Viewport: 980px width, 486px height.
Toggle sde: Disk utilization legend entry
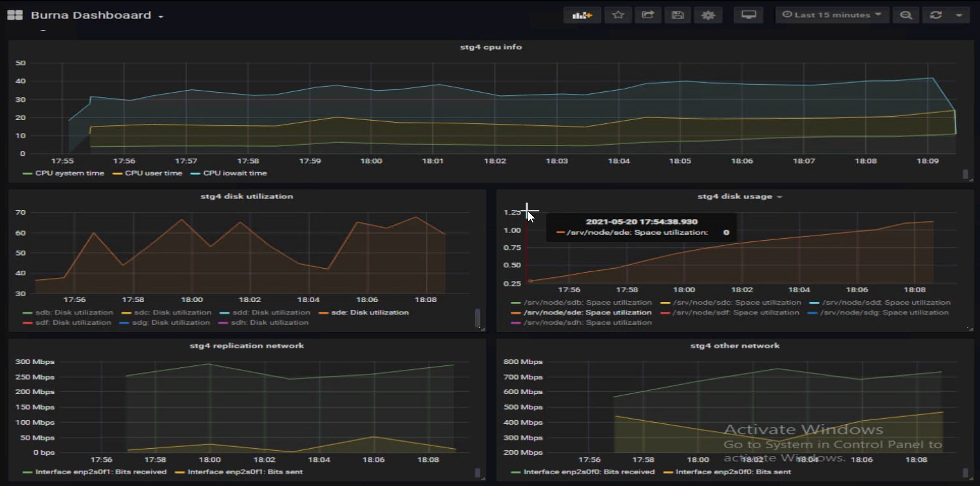coord(369,312)
